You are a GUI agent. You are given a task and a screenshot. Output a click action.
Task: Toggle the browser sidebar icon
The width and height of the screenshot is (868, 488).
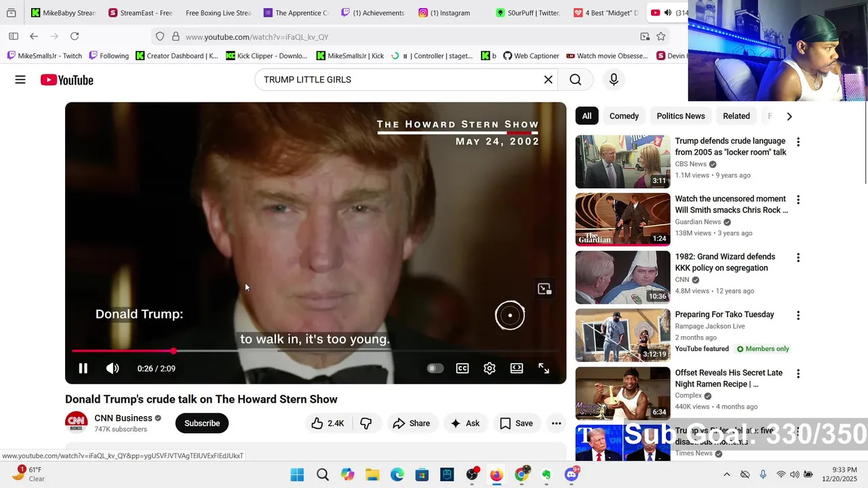click(x=14, y=37)
